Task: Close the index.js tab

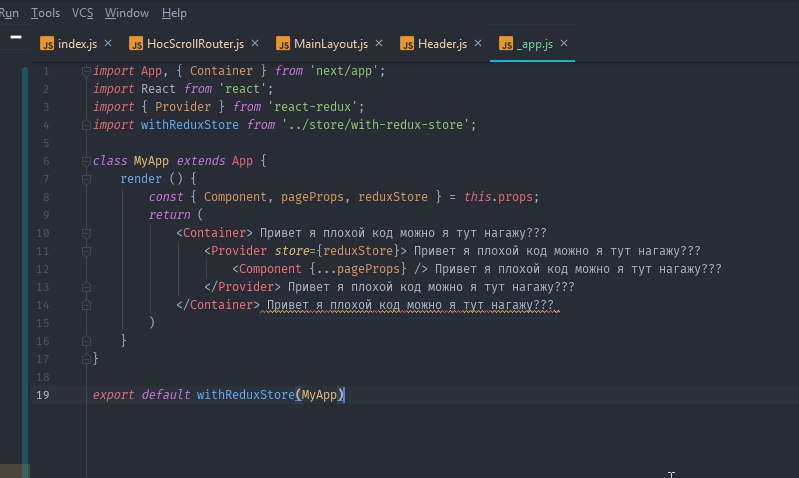Action: 108,43
